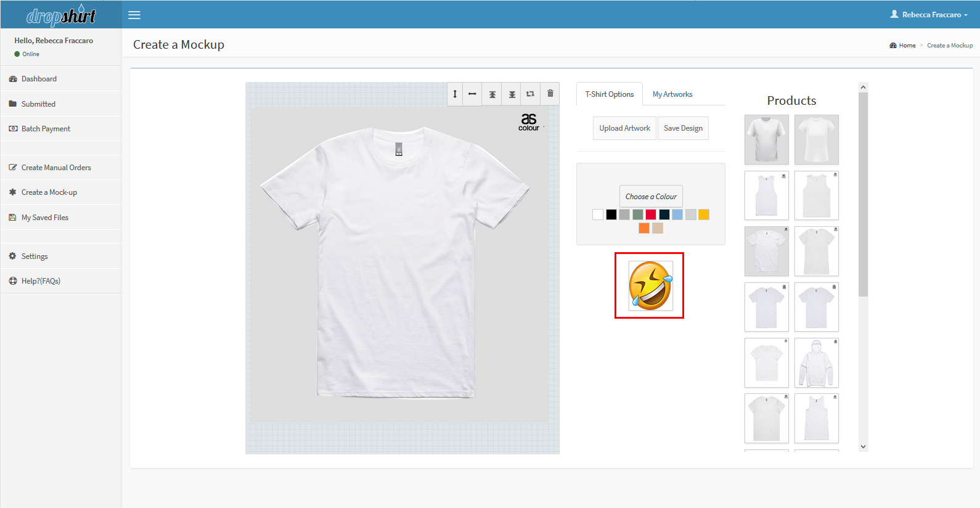Click the bring artwork to top icon

tap(492, 94)
